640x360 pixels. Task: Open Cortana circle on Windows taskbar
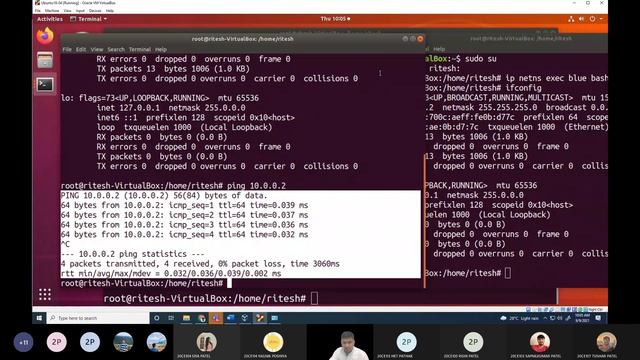(x=156, y=318)
